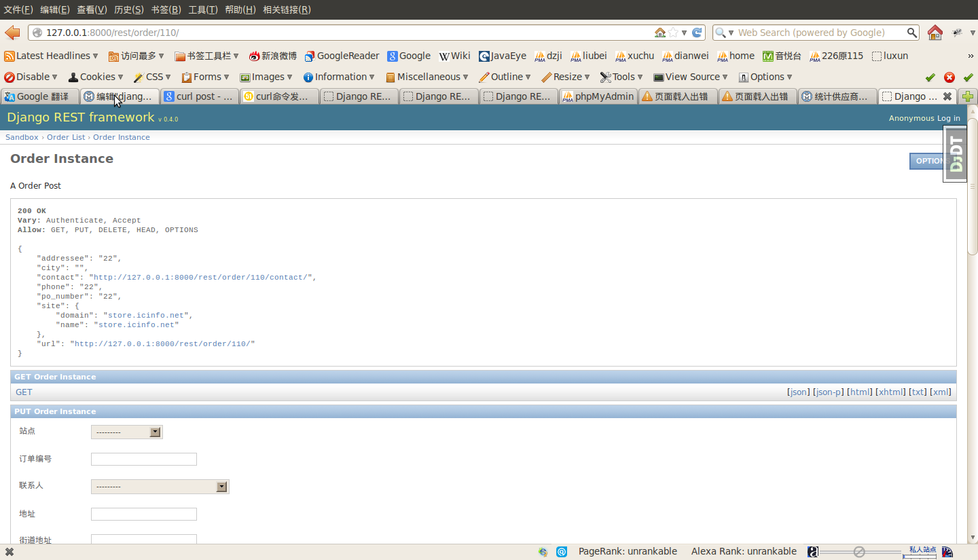Expand the 联系人 dropdown
978x560 pixels.
tap(221, 487)
